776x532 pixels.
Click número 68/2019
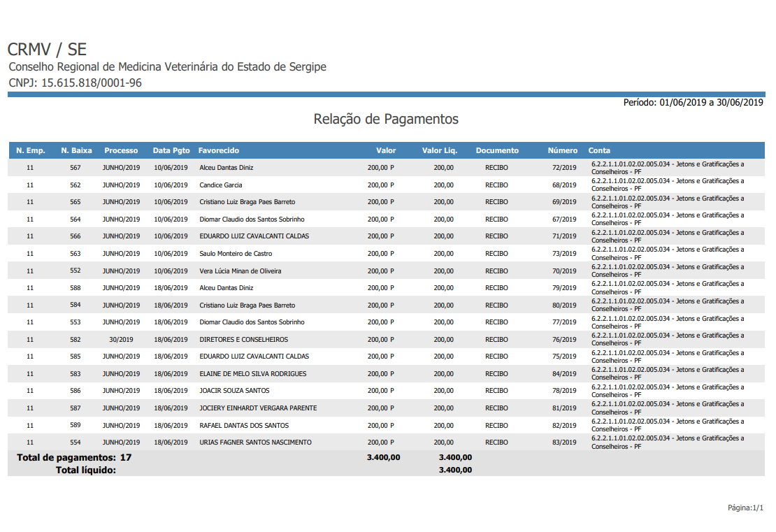tap(565, 185)
